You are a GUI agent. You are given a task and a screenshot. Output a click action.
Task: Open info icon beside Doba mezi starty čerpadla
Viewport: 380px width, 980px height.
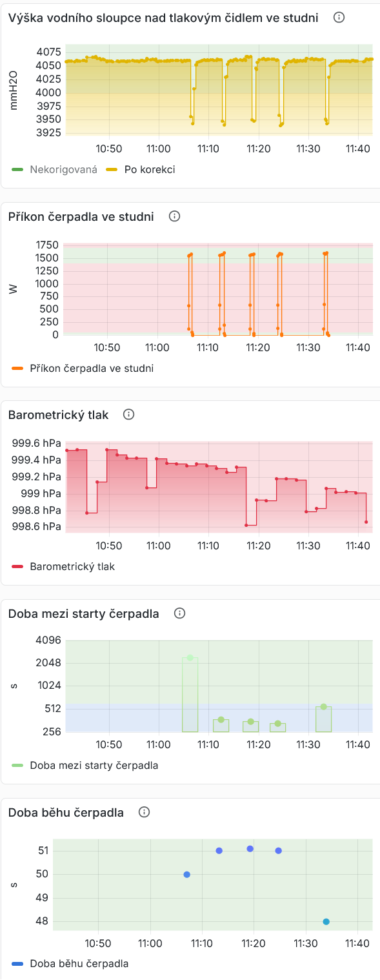[179, 613]
